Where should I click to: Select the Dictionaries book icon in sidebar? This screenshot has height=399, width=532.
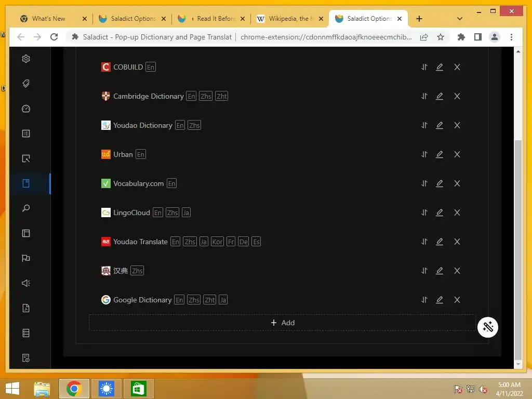(x=26, y=183)
